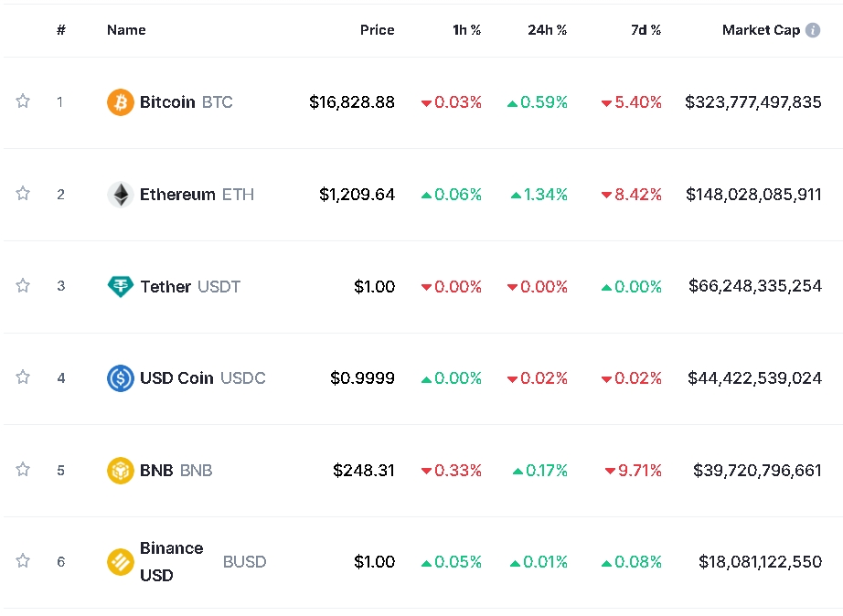The height and width of the screenshot is (616, 843).
Task: Click the Market Cap info icon
Action: click(x=813, y=30)
